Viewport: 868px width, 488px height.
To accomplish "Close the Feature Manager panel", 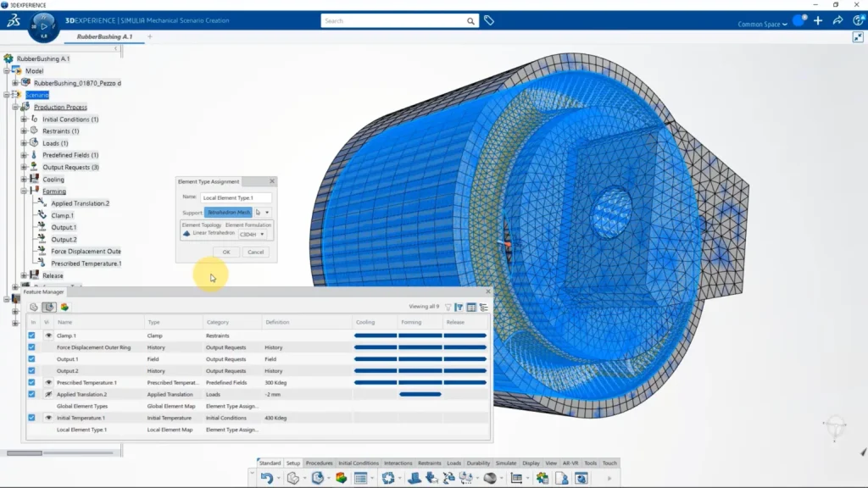I will [x=487, y=291].
